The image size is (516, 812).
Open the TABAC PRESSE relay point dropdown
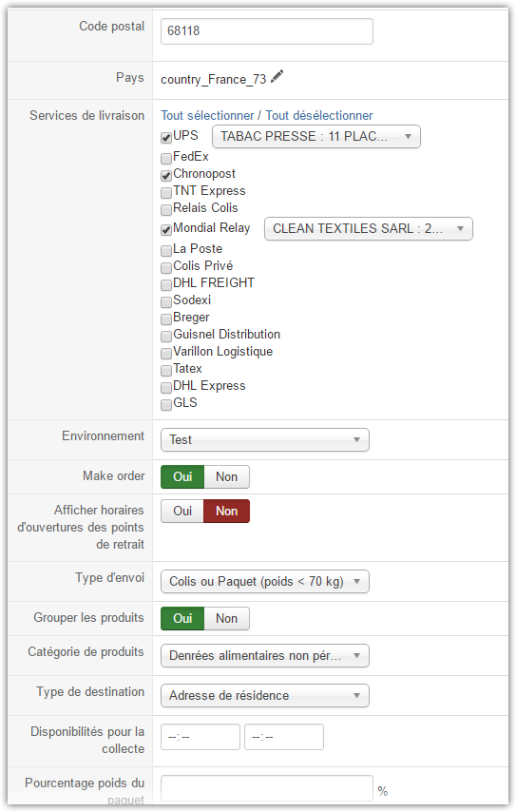coord(316,137)
